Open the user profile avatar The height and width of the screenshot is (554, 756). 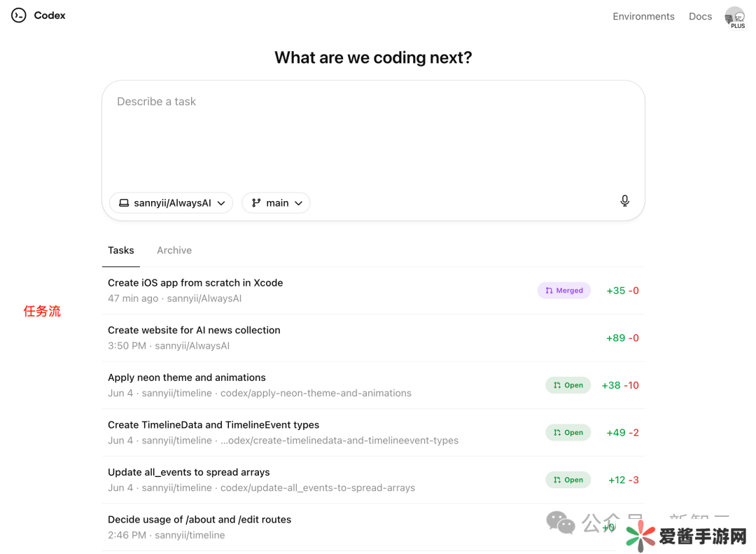coord(734,17)
